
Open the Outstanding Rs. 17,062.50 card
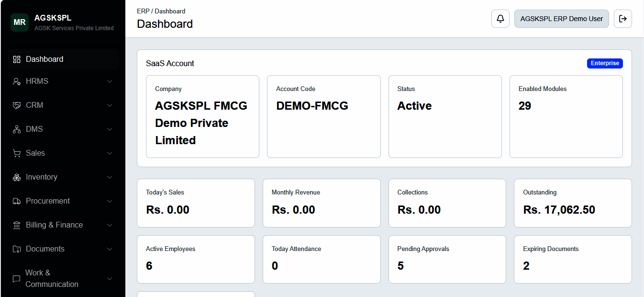pyautogui.click(x=573, y=203)
